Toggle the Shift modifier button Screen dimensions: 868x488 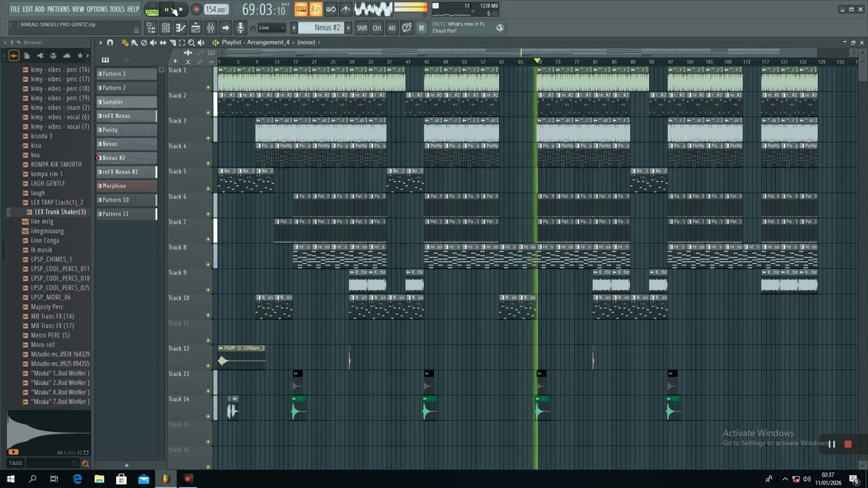click(x=362, y=28)
